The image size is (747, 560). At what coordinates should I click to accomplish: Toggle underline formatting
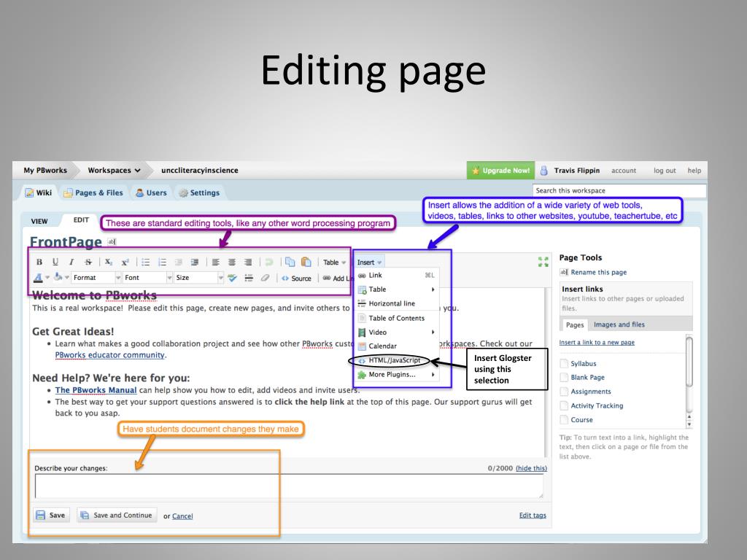click(x=55, y=262)
